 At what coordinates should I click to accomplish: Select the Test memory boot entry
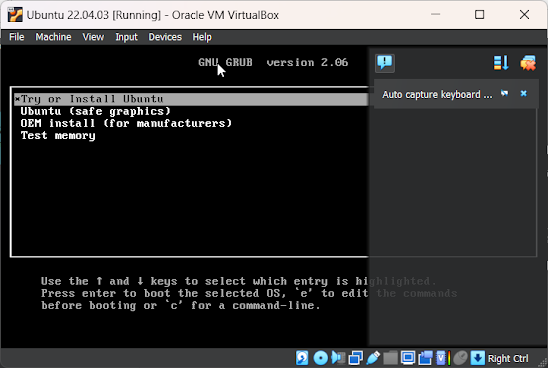pyautogui.click(x=58, y=136)
